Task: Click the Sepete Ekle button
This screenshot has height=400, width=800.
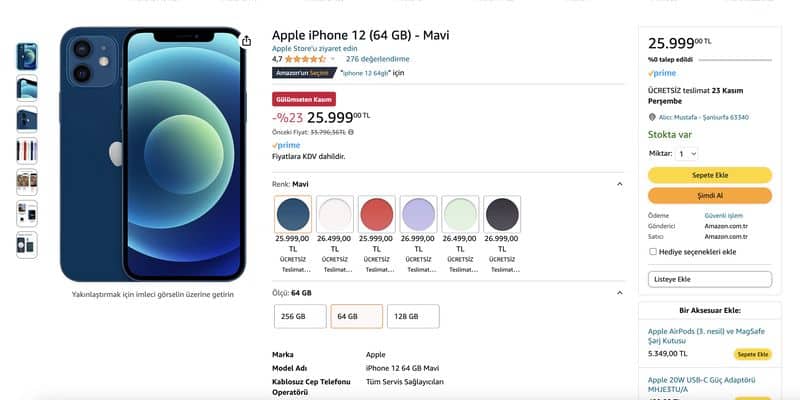Action: [710, 175]
